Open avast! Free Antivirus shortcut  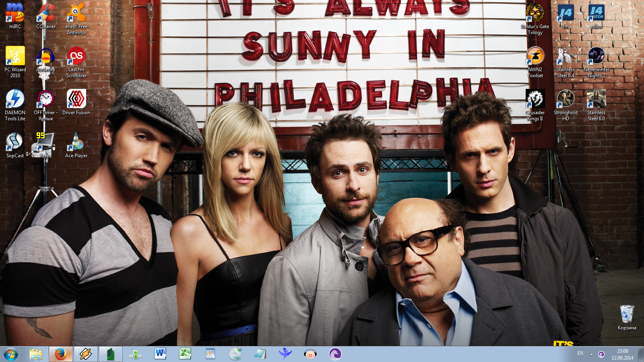[x=76, y=19]
